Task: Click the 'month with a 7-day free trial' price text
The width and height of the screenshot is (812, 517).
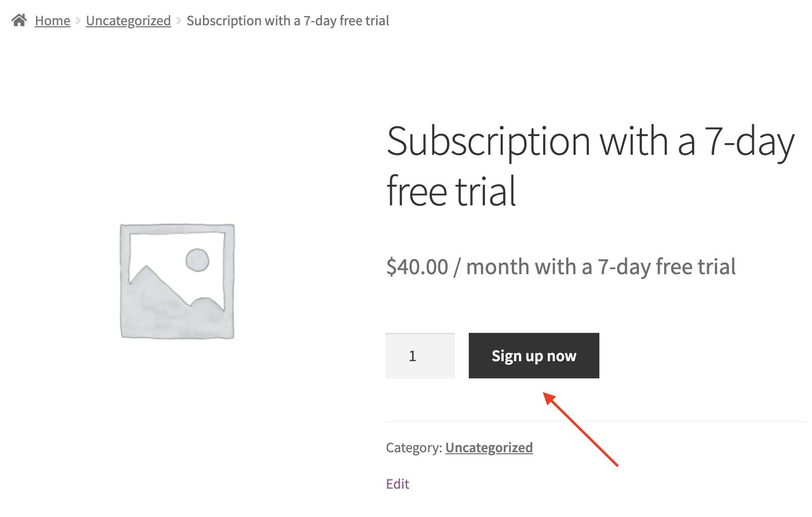Action: point(601,267)
